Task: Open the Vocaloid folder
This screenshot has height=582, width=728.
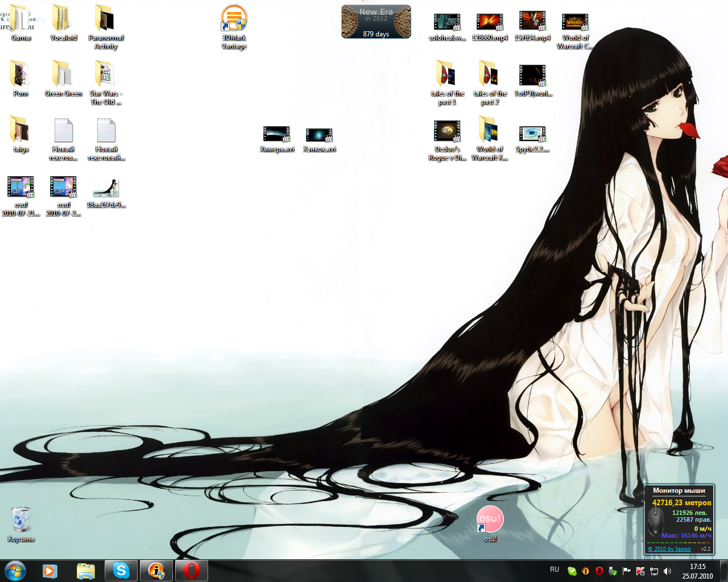Action: [63, 20]
